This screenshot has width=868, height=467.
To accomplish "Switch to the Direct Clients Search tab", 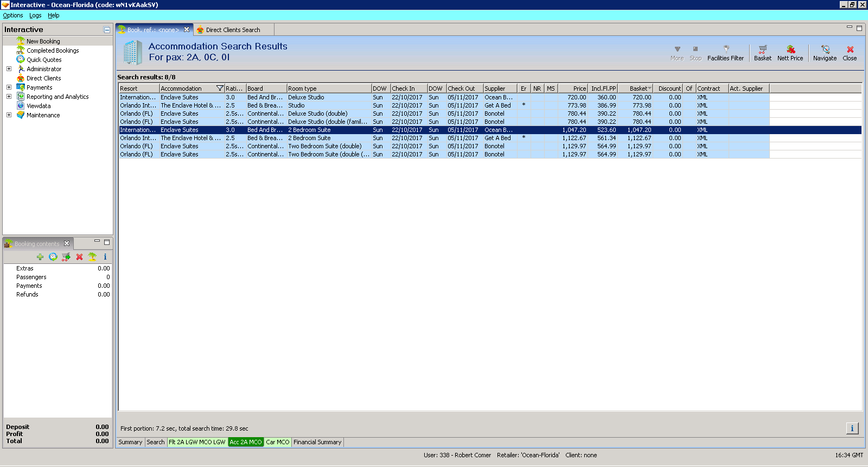I will pos(233,30).
